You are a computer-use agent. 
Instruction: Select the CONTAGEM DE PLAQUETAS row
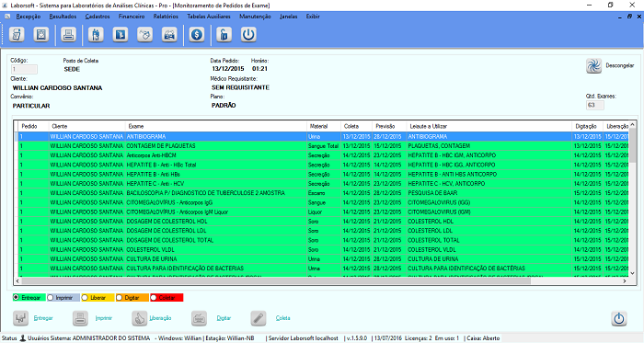[323, 146]
